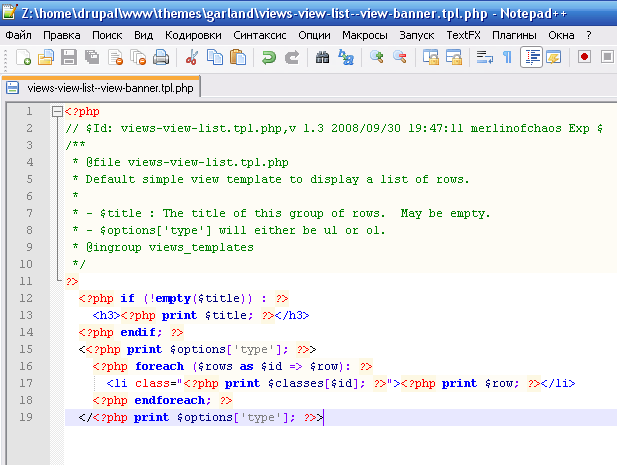The height and width of the screenshot is (465, 617).
Task: Click line number 12 in margin
Action: click(x=26, y=298)
